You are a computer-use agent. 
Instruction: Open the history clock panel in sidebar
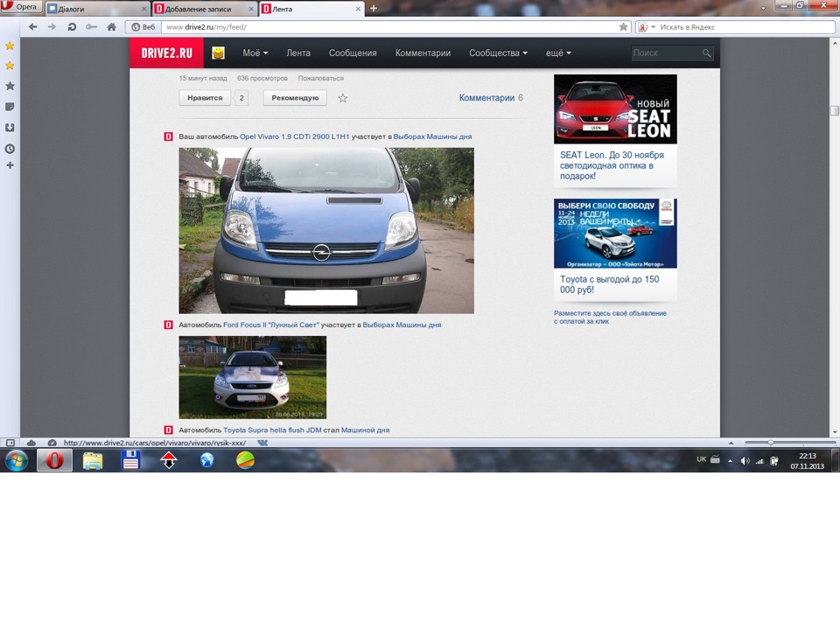[x=10, y=149]
